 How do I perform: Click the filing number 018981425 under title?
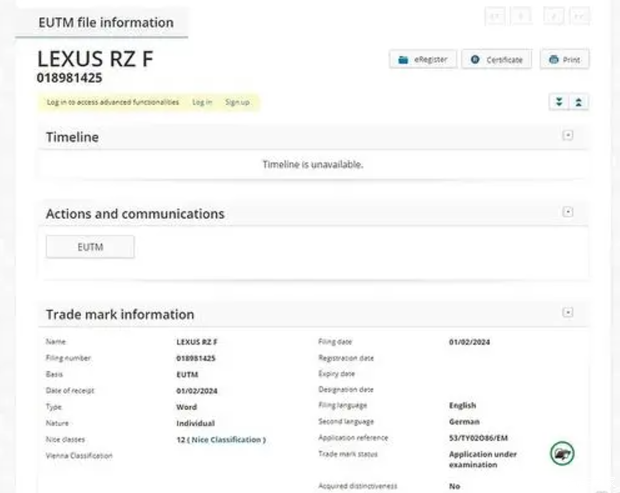click(70, 78)
